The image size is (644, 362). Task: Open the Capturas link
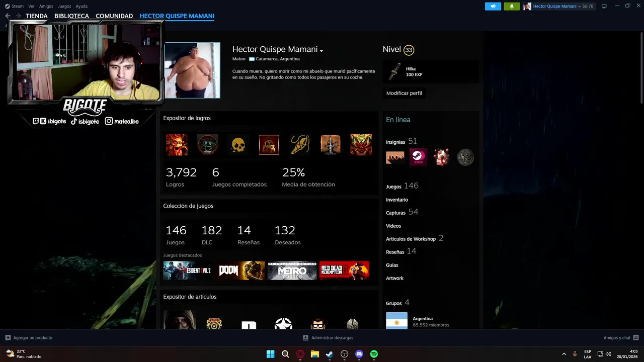click(x=395, y=213)
